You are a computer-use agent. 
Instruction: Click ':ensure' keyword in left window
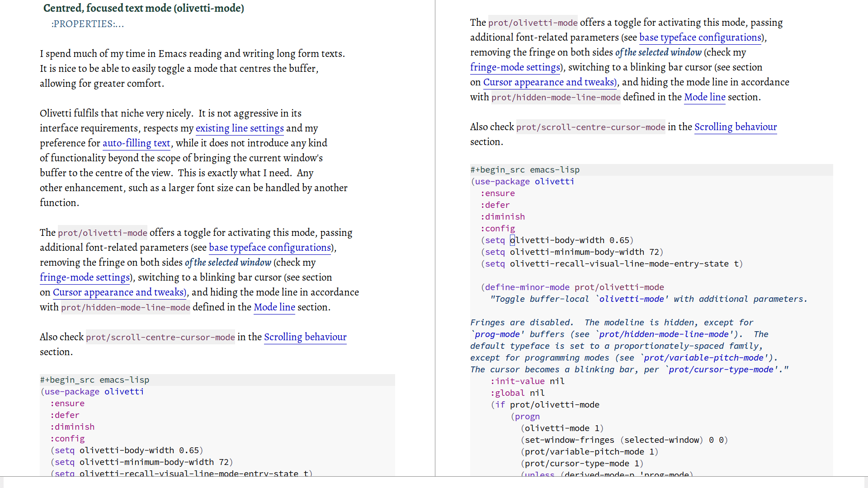(67, 404)
